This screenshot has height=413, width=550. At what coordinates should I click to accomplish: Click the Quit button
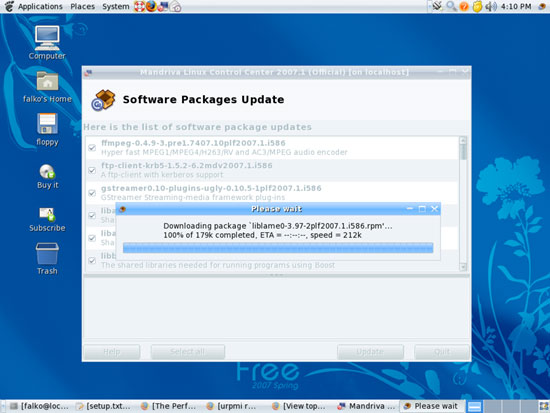coord(442,352)
